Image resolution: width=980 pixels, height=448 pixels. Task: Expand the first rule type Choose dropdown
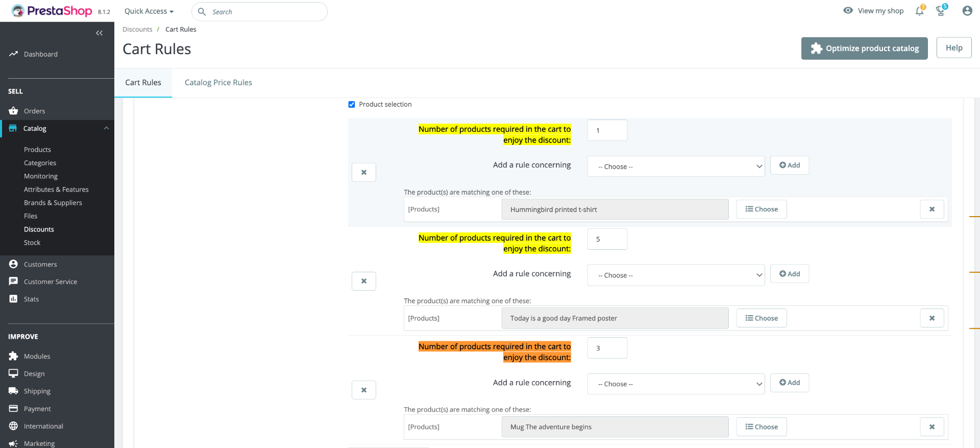(675, 167)
